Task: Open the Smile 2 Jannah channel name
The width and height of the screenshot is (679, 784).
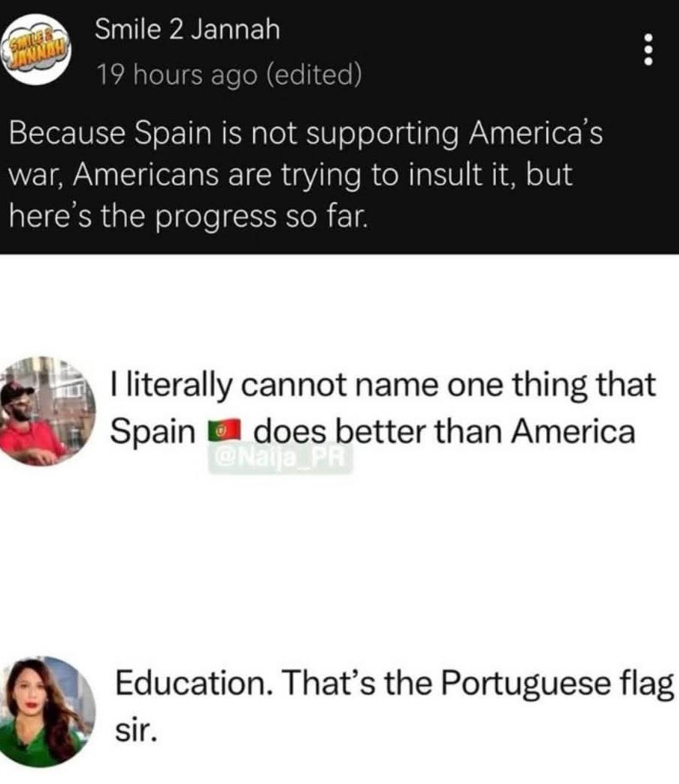Action: 187,29
